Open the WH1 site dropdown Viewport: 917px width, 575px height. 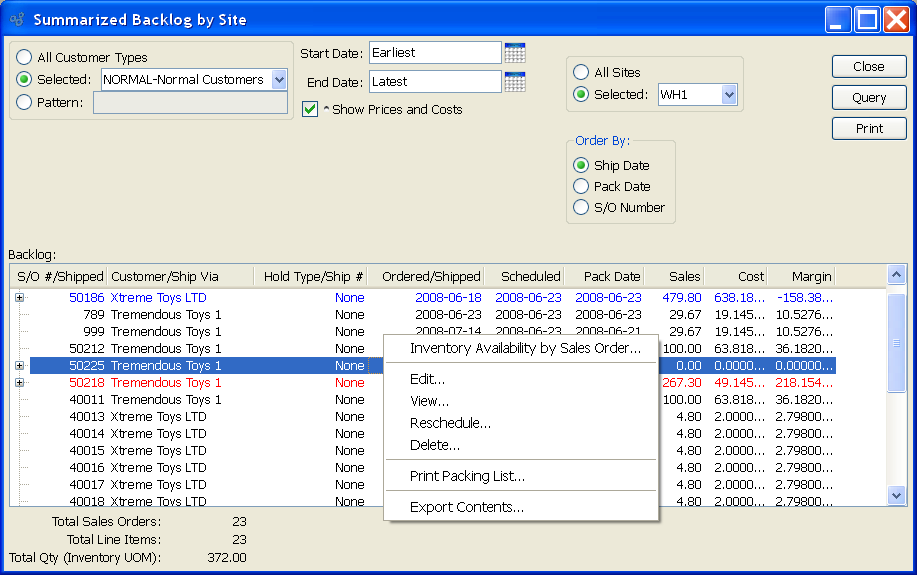click(728, 95)
